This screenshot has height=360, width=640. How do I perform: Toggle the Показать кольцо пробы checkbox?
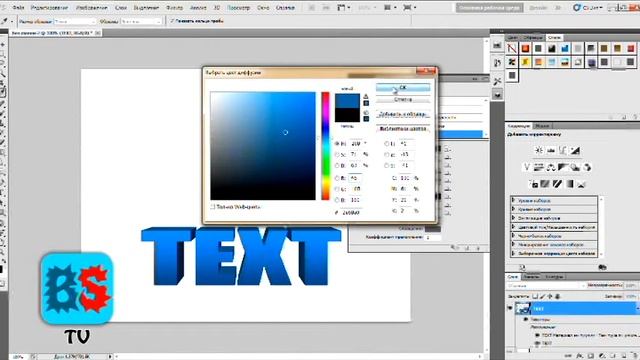[172, 21]
